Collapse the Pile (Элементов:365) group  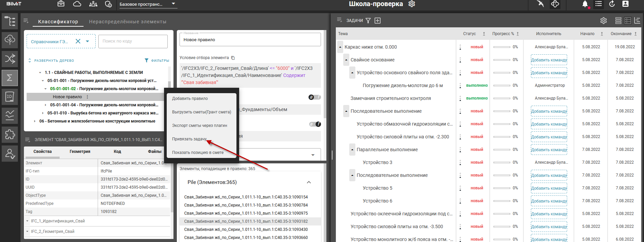[x=309, y=182]
